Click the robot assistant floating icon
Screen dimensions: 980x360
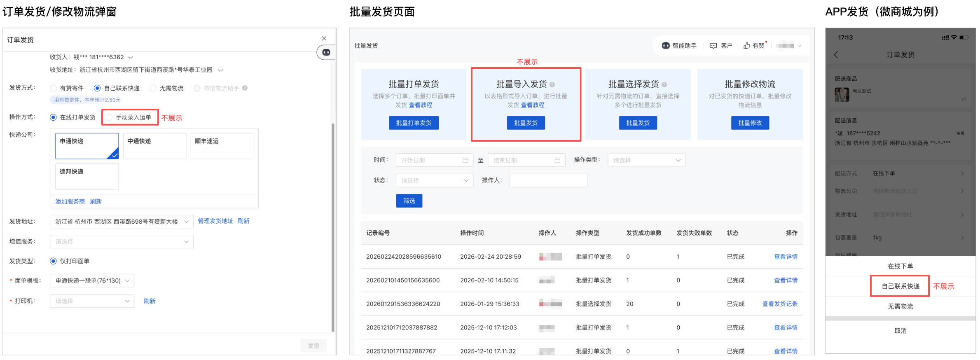[x=326, y=52]
